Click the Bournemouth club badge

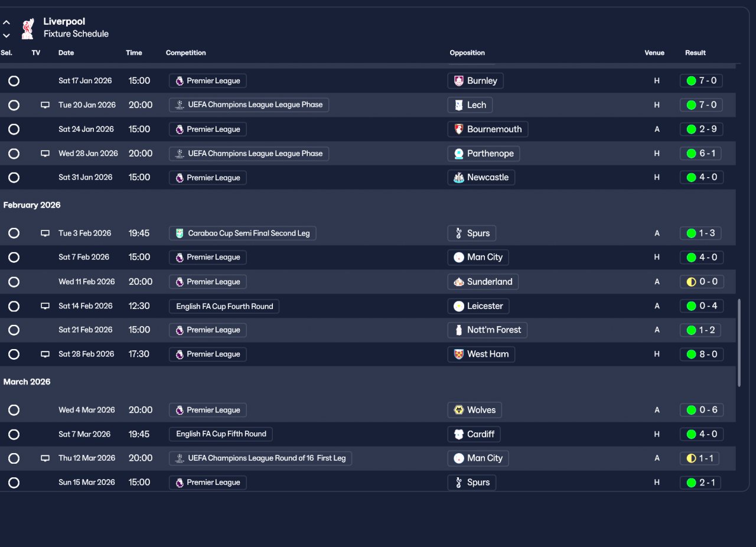[459, 129]
